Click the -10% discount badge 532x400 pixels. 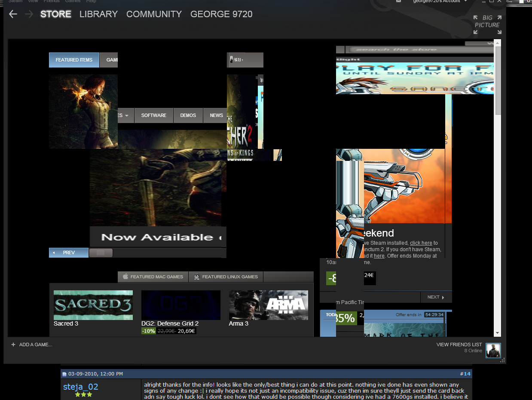pos(149,331)
